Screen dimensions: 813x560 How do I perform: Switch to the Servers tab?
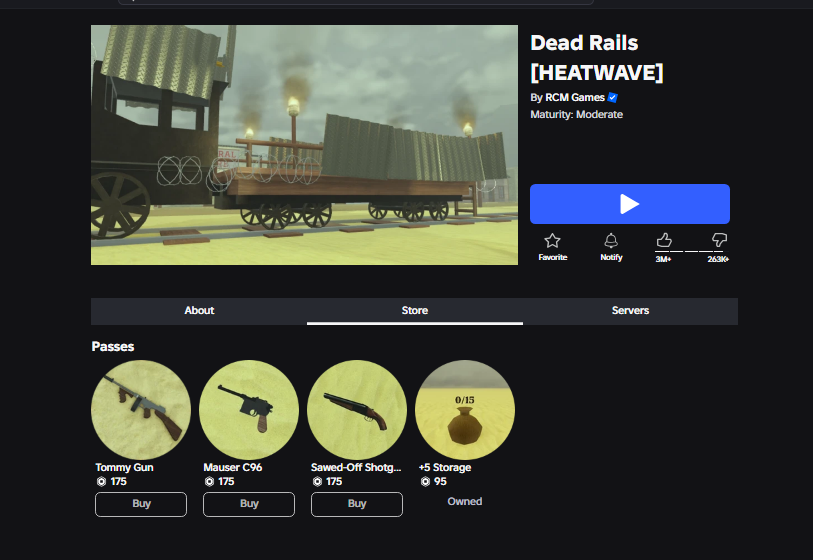pos(630,311)
